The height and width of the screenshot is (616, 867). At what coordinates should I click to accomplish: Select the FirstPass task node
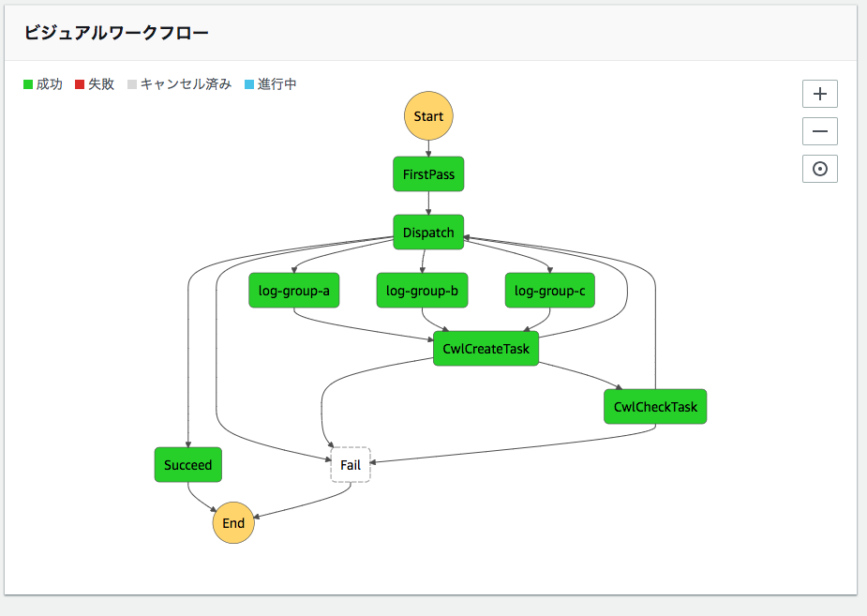(428, 173)
